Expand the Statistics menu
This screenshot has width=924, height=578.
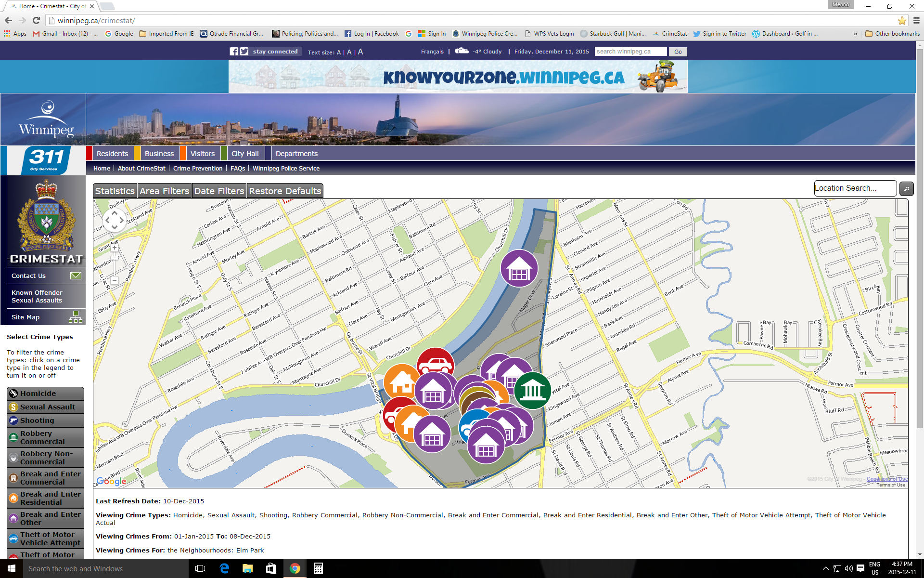115,191
